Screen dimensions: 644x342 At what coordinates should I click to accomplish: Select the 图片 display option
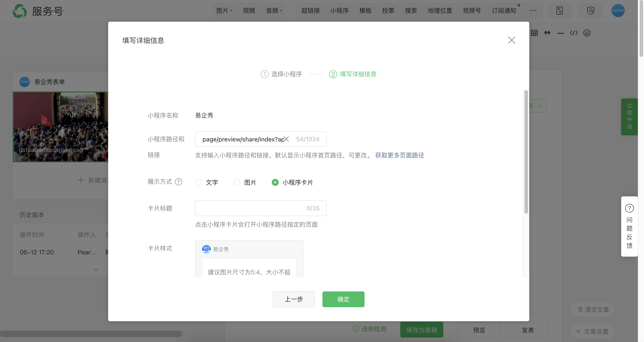pos(237,182)
